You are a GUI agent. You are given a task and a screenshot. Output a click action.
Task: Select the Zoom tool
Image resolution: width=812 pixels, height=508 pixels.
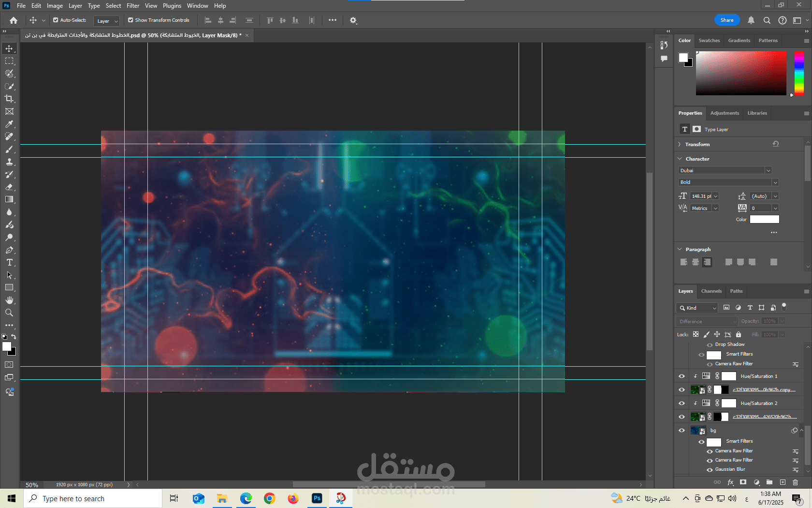pos(9,313)
